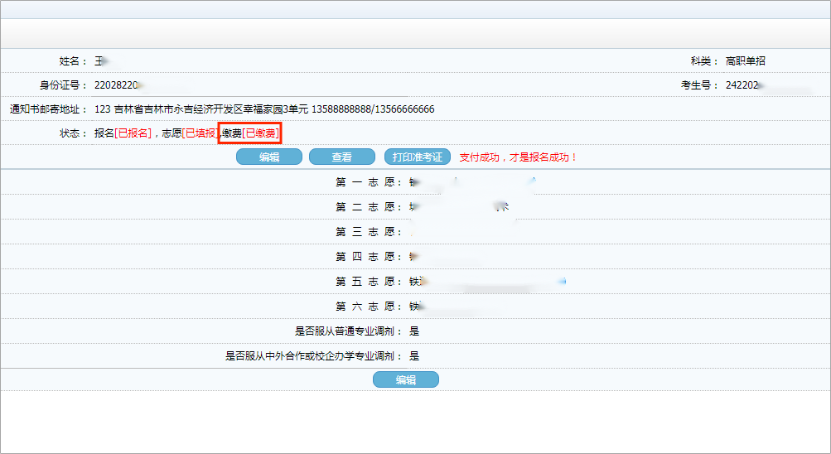Screen dimensions: 831x454
Task: Open the 查看 button
Action: click(342, 157)
